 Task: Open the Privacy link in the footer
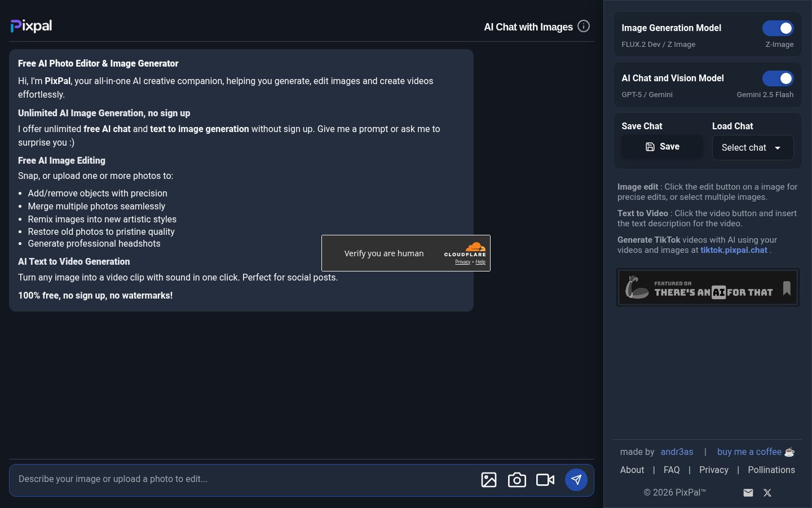tap(714, 470)
